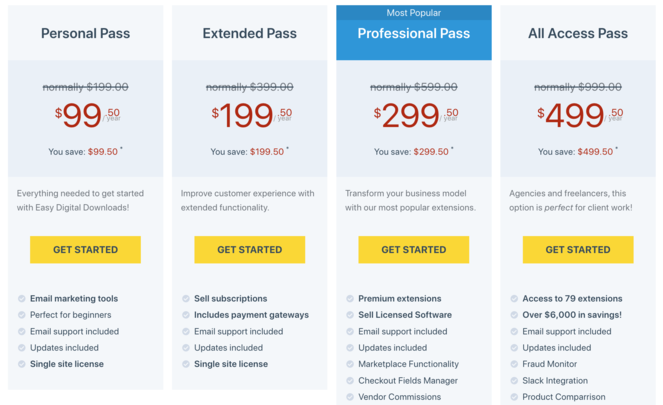This screenshot has width=663, height=405.
Task: Click the Personal Pass title
Action: (x=85, y=33)
